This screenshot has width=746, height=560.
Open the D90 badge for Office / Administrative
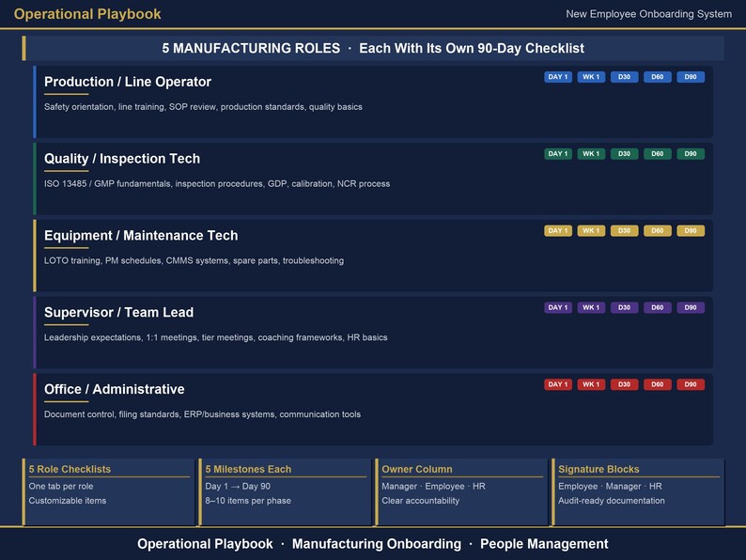pyautogui.click(x=691, y=384)
